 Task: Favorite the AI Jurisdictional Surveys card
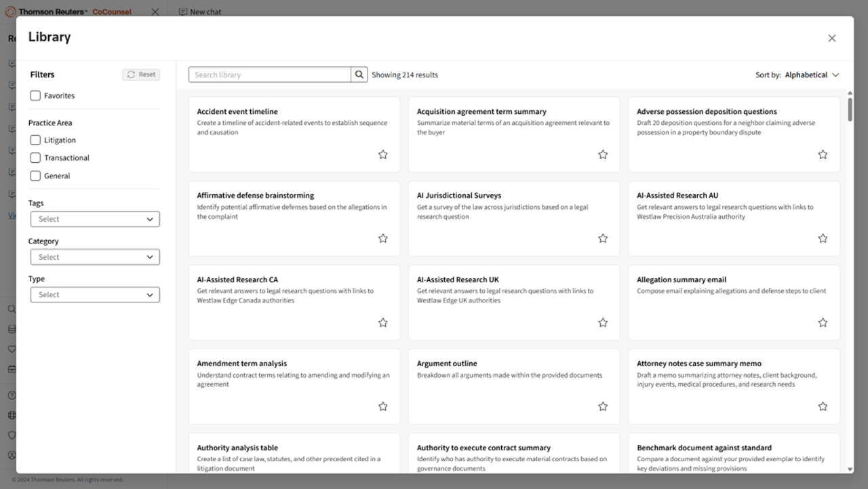602,239
